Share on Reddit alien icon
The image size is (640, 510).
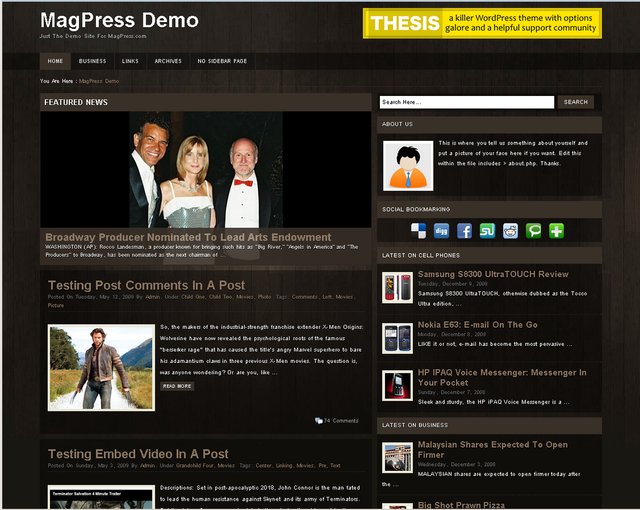[x=510, y=231]
